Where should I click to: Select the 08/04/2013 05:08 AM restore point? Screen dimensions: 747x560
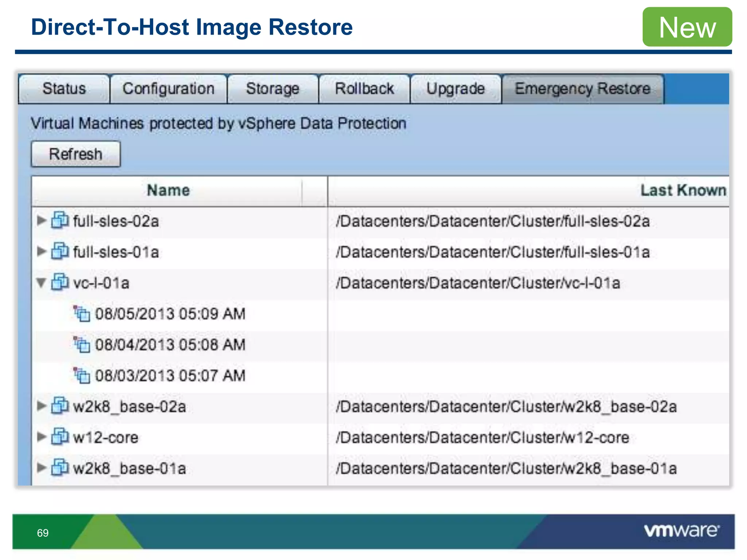(x=170, y=345)
